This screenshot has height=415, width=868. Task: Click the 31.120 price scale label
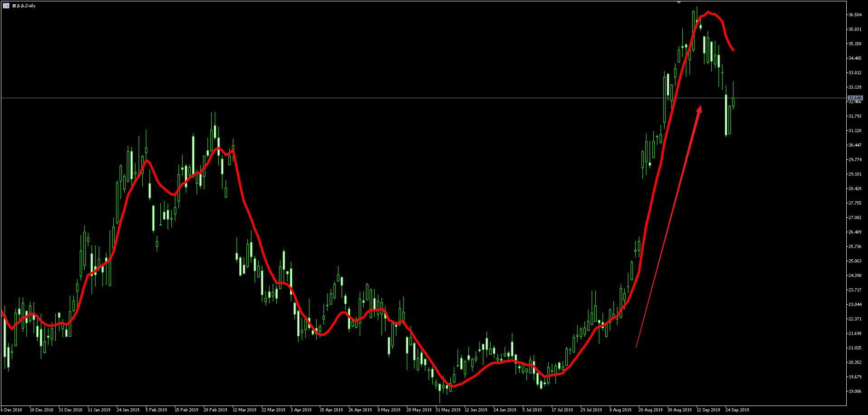[855, 131]
